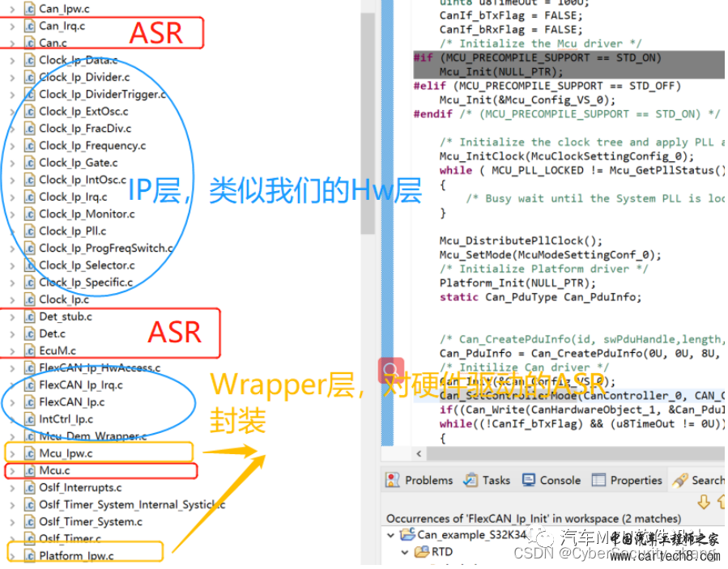Expand the Mcu_Ipw.c tree node
Screen dimensions: 728x569
12,454
